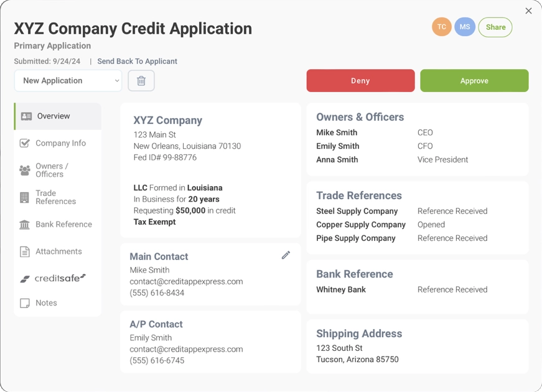
Task: Click the trash can to delete the application
Action: click(x=141, y=81)
